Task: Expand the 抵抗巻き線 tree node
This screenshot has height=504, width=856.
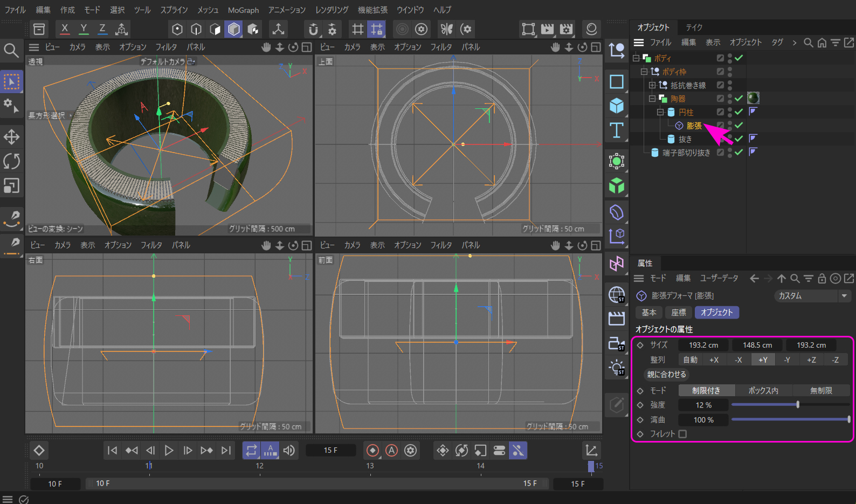Action: click(652, 85)
